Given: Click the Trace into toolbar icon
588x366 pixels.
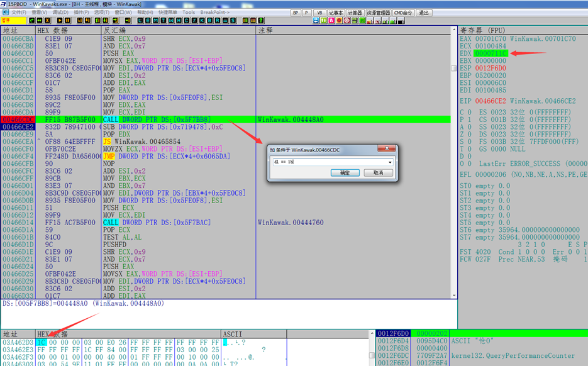Looking at the screenshot, I should [x=97, y=20].
